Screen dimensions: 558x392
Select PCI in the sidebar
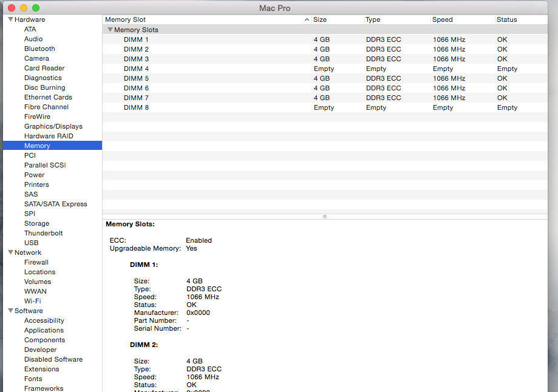[x=30, y=155]
